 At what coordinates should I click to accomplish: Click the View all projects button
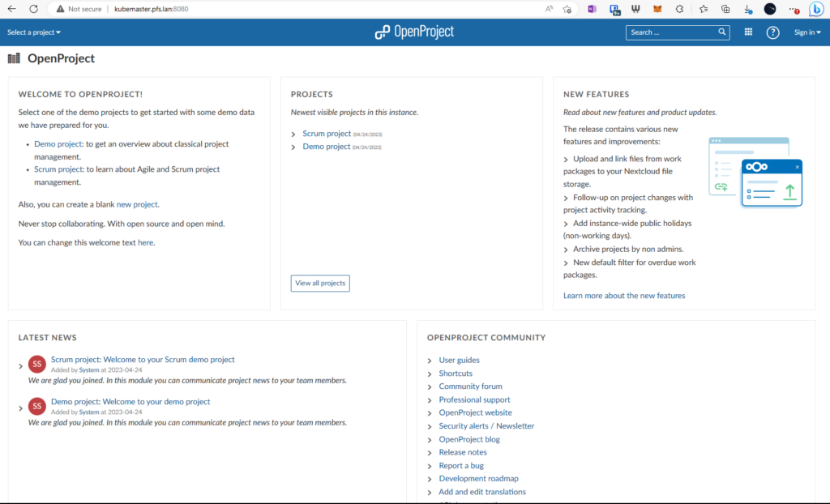click(320, 284)
